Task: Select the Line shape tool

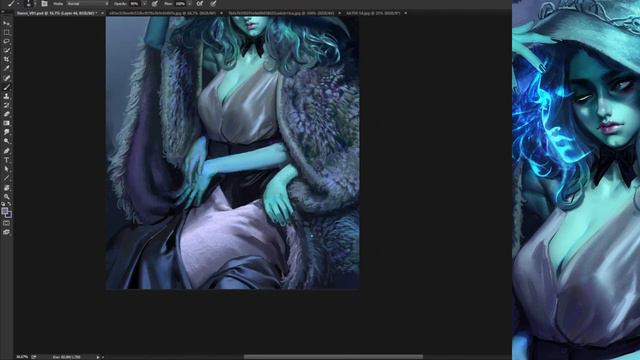Action: coord(7,178)
